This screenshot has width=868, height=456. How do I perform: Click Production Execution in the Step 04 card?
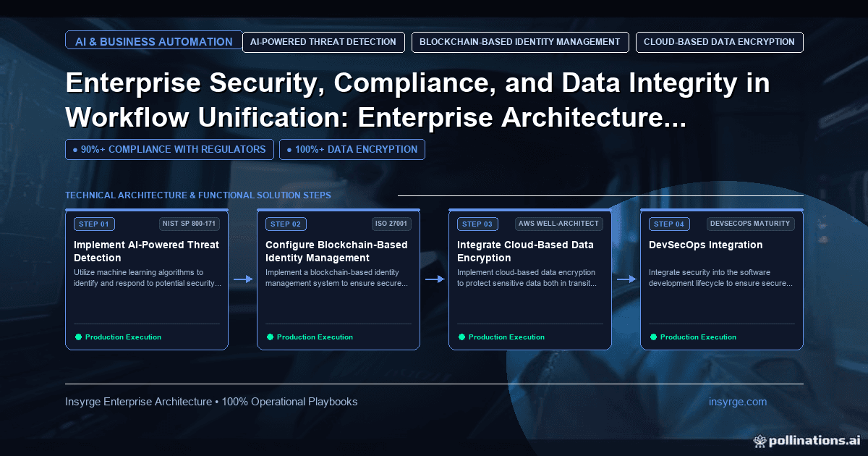(698, 337)
